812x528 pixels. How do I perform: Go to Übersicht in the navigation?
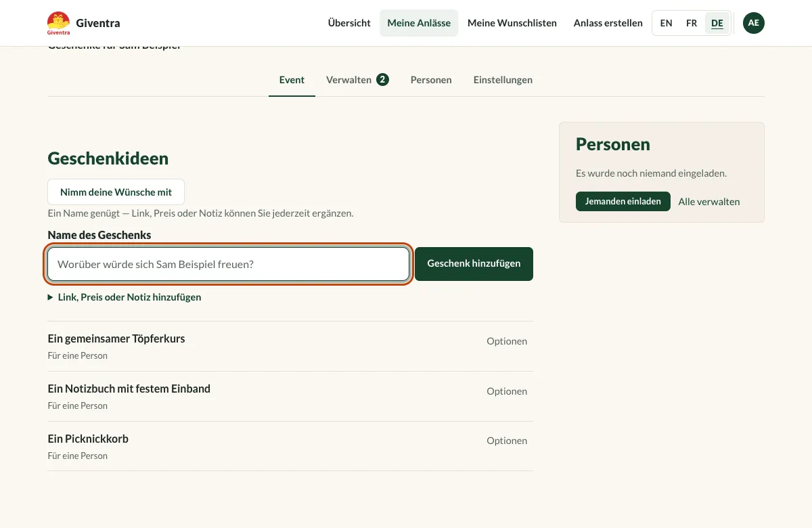[x=349, y=23]
